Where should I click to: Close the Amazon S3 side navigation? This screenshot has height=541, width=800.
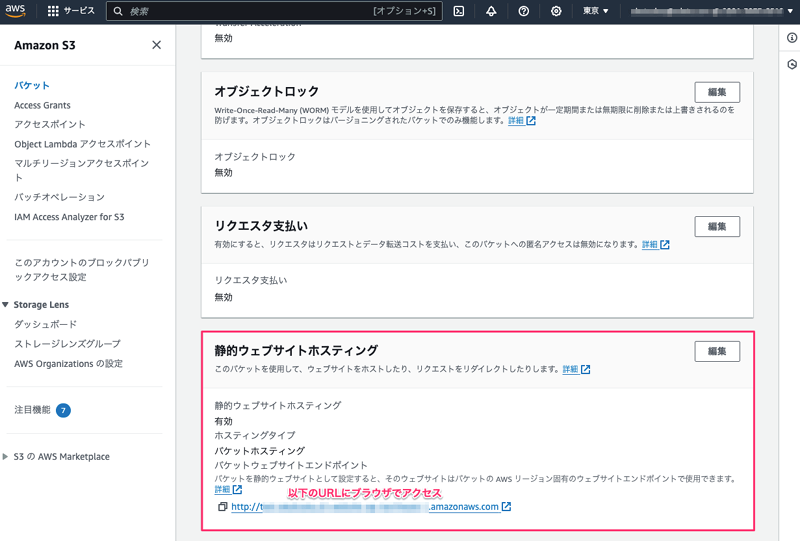tap(156, 45)
